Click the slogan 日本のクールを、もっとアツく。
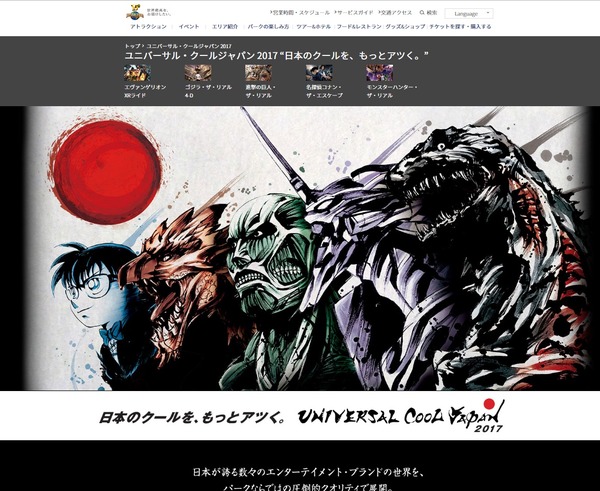 point(192,417)
